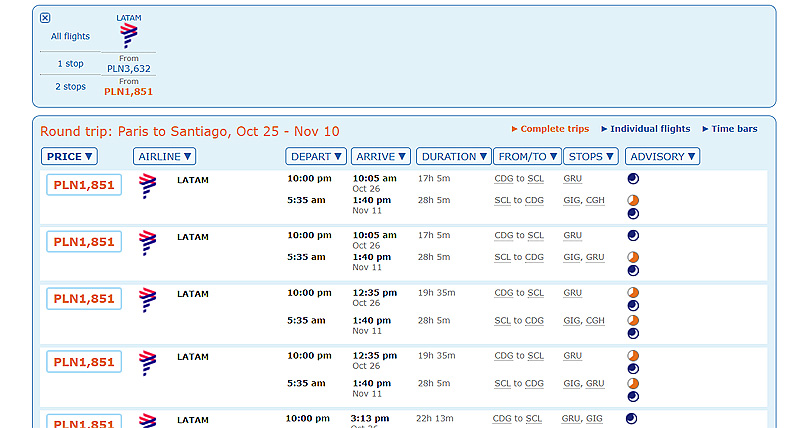Image resolution: width=800 pixels, height=428 pixels.
Task: Click the LATAM logo in the filter matrix
Action: pos(129,36)
